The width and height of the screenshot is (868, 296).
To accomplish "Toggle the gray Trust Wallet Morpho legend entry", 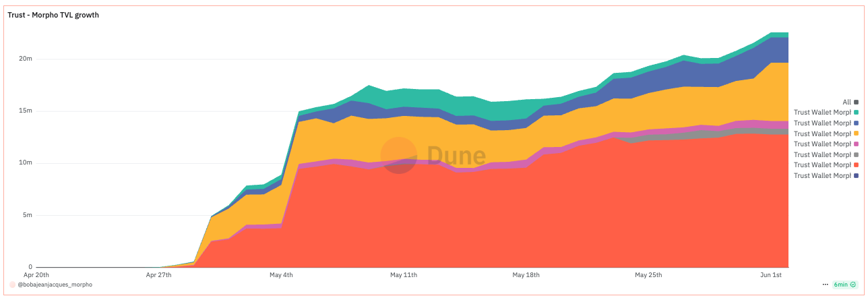I will pyautogui.click(x=826, y=154).
